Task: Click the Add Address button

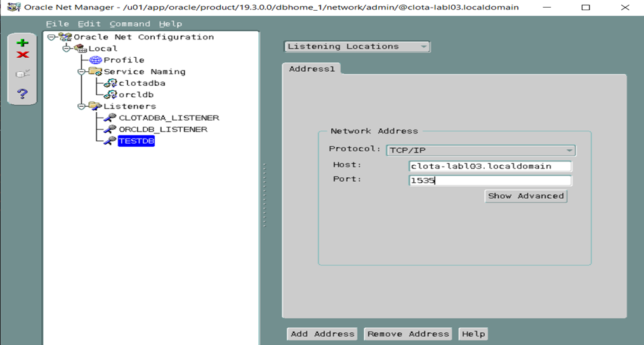Action: coord(322,334)
